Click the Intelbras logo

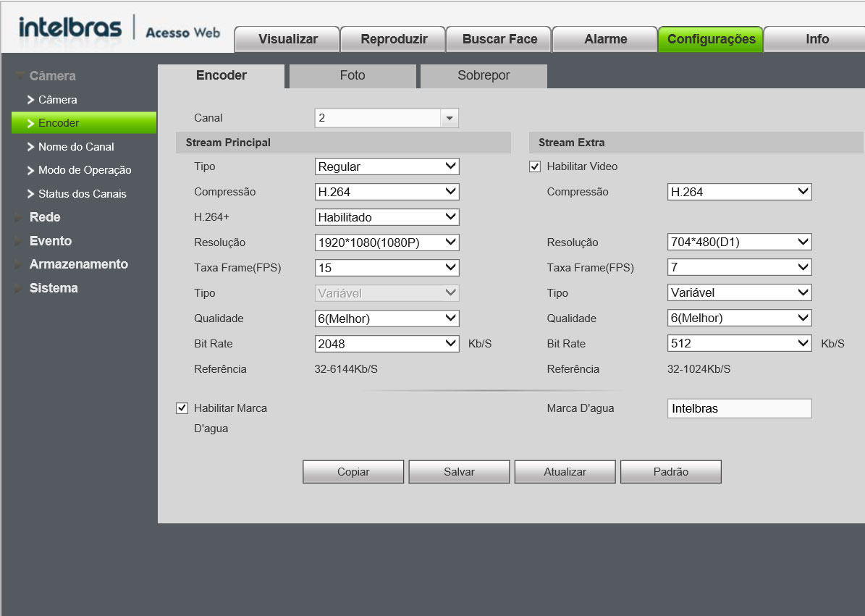click(x=70, y=28)
